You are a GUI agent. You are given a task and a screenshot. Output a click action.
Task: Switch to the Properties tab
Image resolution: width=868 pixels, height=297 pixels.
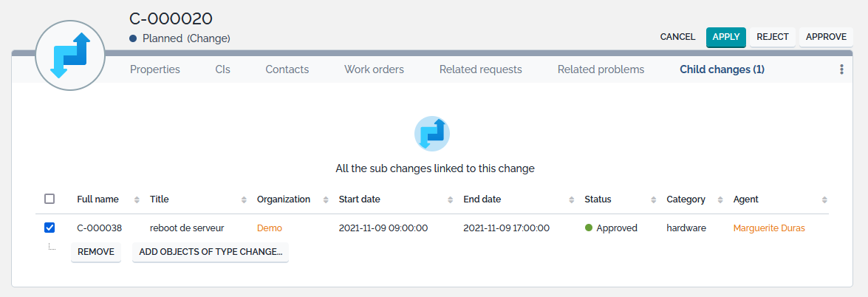(155, 69)
